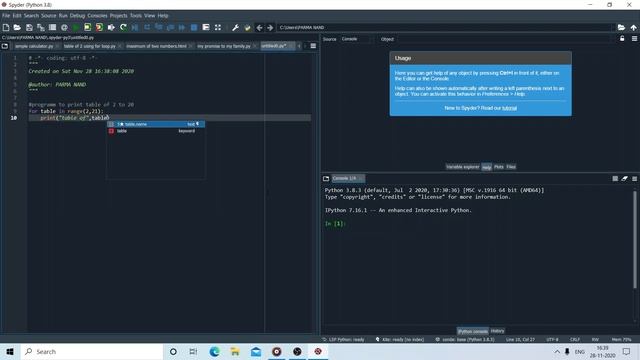Open the Help pane options menu
The height and width of the screenshot is (360, 640).
pos(634,38)
